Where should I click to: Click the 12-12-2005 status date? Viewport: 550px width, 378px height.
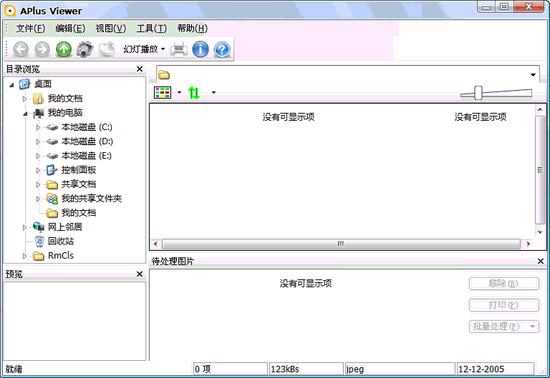[x=495, y=369]
